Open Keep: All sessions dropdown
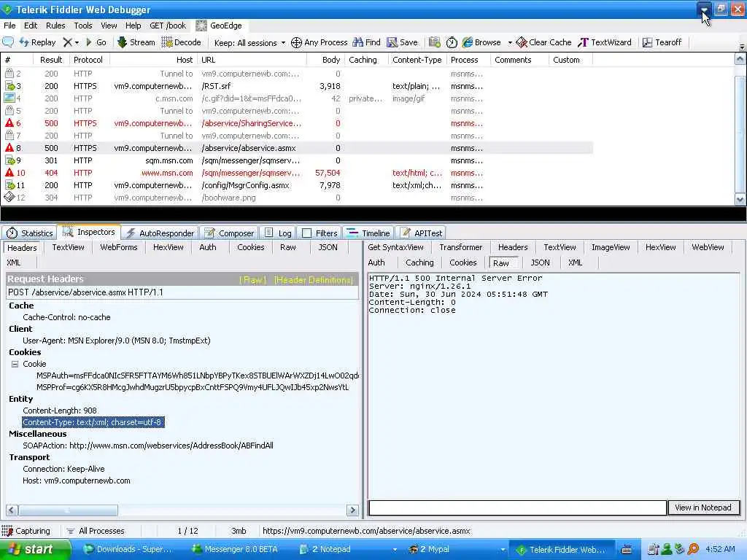The width and height of the screenshot is (747, 560). tap(249, 43)
